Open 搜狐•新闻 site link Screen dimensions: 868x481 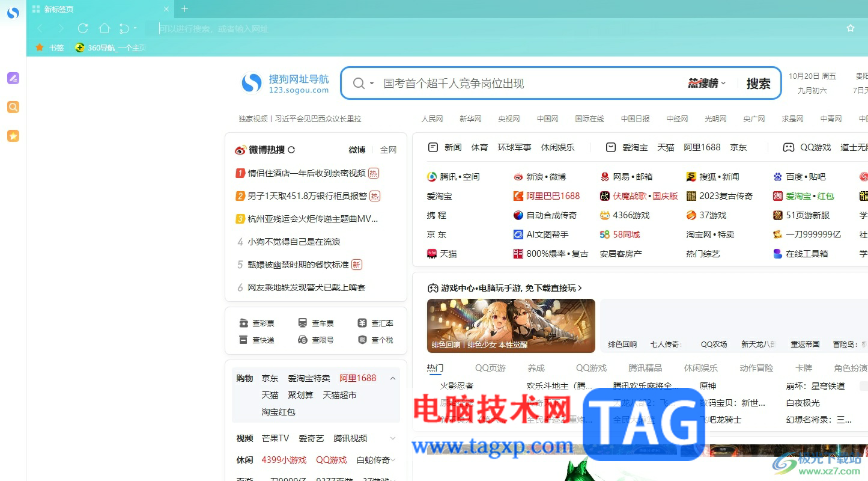coord(713,177)
